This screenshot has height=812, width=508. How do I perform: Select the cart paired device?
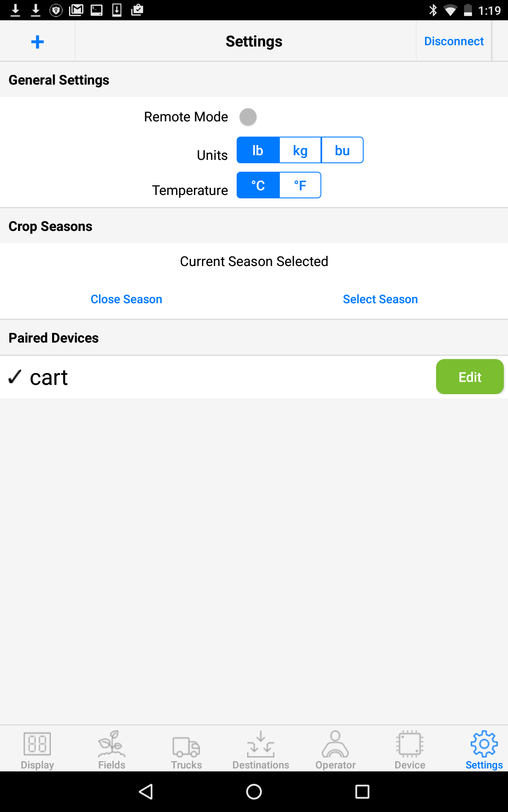49,377
